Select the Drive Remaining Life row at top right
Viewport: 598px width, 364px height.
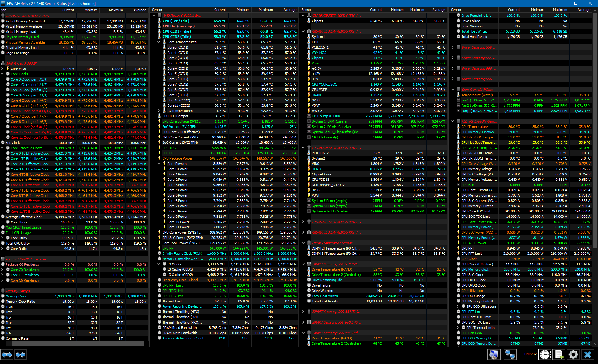tap(523, 16)
